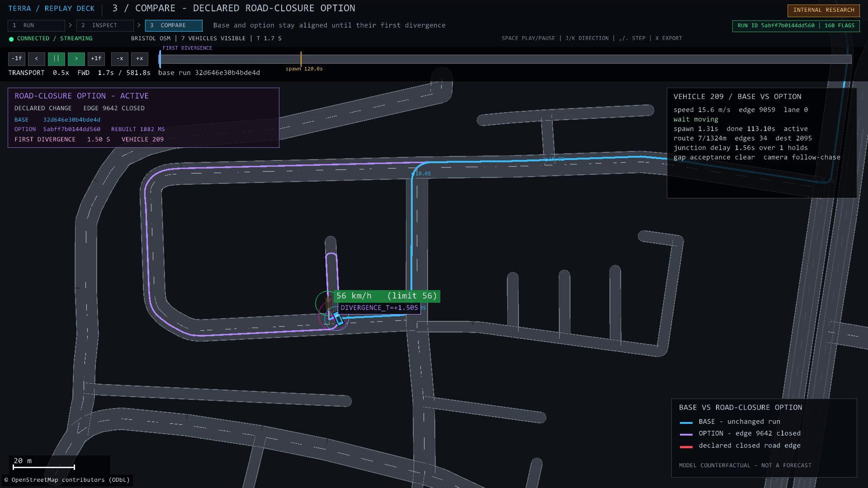Screen dimensions: 868x488
Task: Click the route 7/1324m edges 34 dest 2095 line
Action: pyautogui.click(x=742, y=138)
